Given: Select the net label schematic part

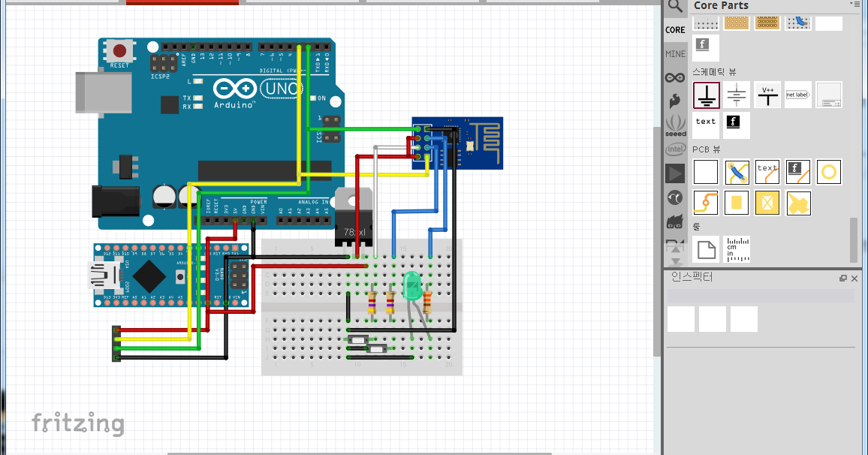Looking at the screenshot, I should point(797,95).
